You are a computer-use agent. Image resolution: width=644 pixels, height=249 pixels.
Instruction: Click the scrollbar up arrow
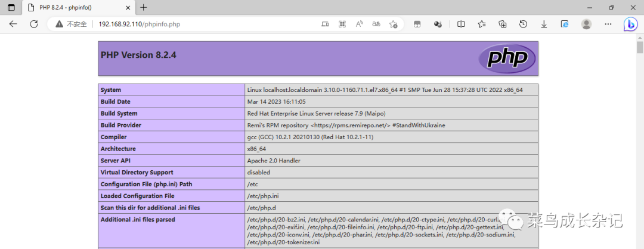[x=640, y=37]
